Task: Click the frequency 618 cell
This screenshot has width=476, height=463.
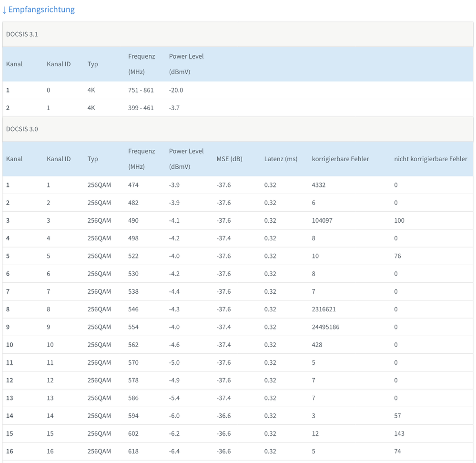Action: click(133, 452)
